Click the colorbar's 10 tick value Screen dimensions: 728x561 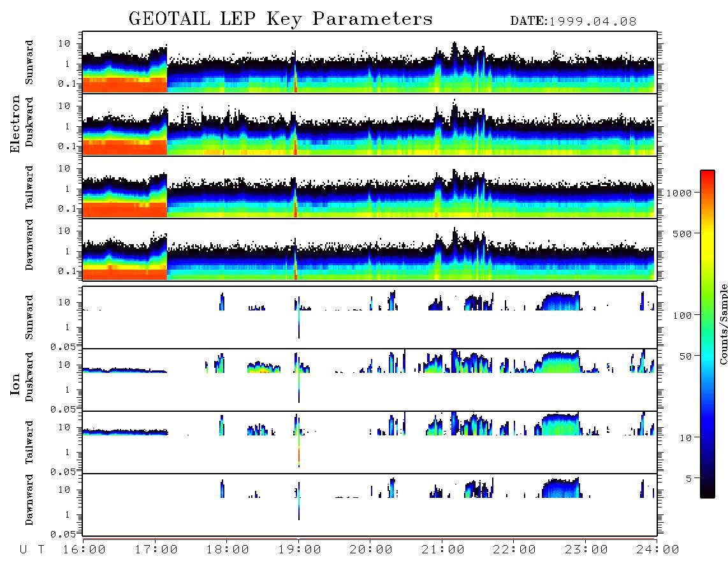(686, 437)
